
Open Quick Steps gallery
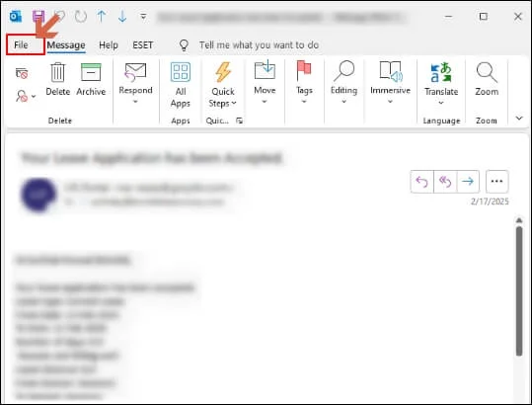pyautogui.click(x=223, y=85)
